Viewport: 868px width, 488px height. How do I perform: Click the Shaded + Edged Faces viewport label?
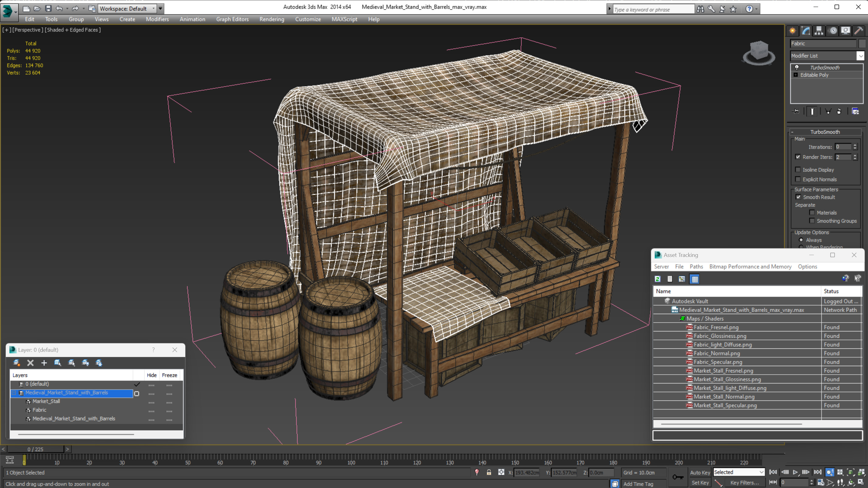[x=72, y=29]
